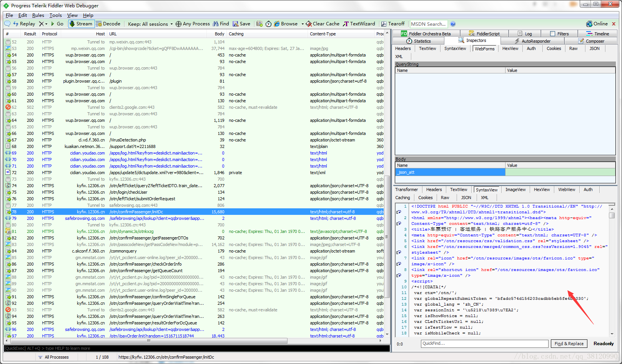This screenshot has height=364, width=622.
Task: Click the Go resume button
Action: click(57, 24)
